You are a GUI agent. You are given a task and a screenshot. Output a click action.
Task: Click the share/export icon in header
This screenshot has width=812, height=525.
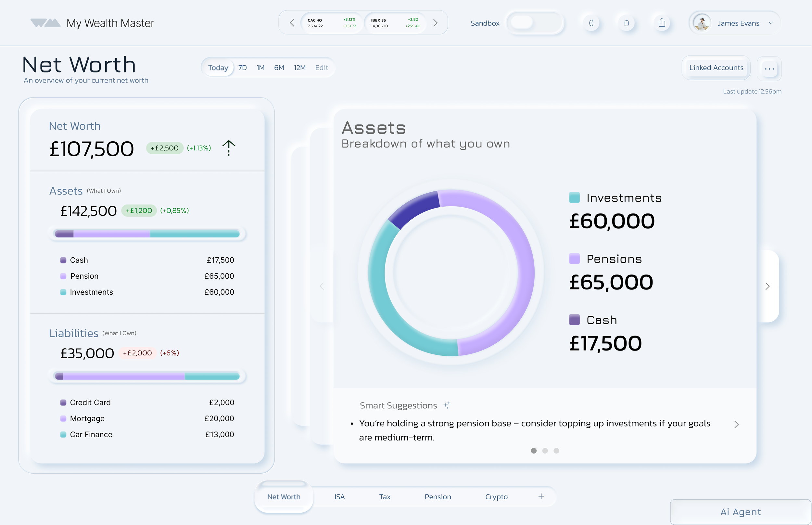[x=661, y=23]
